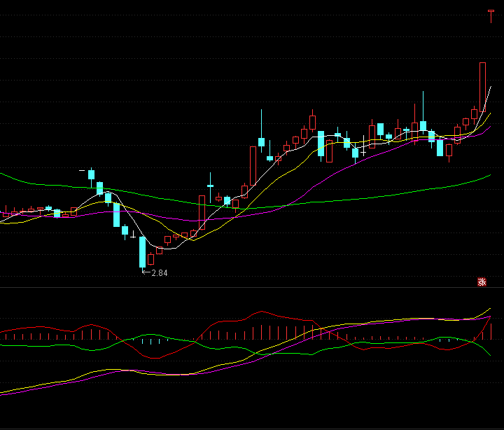Select the topmost red T-shaped candlestick
504x430 pixels.
491,16
